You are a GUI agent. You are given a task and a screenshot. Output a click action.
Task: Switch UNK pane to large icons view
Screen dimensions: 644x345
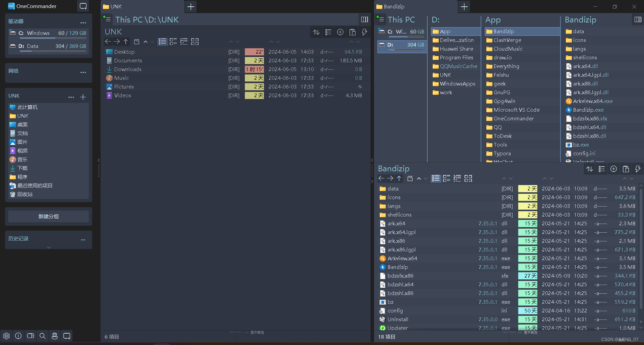[x=195, y=42]
